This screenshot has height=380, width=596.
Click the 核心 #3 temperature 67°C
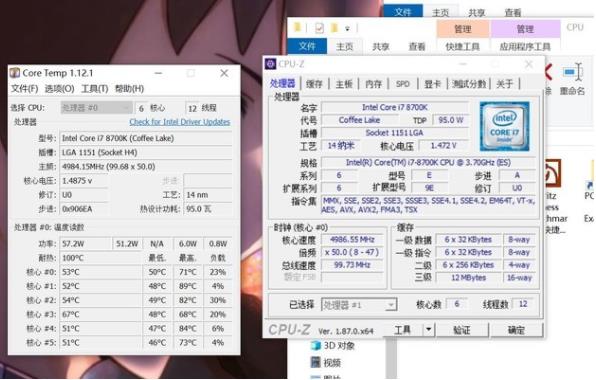click(x=100, y=315)
